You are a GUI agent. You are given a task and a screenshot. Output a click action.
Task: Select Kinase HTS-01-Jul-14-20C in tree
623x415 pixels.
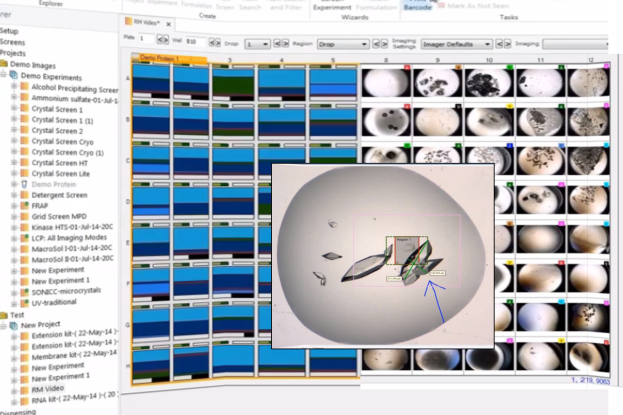pos(72,227)
